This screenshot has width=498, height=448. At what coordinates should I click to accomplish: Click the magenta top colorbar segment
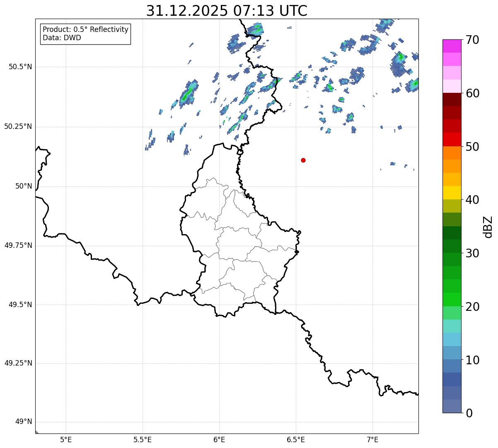[451, 46]
